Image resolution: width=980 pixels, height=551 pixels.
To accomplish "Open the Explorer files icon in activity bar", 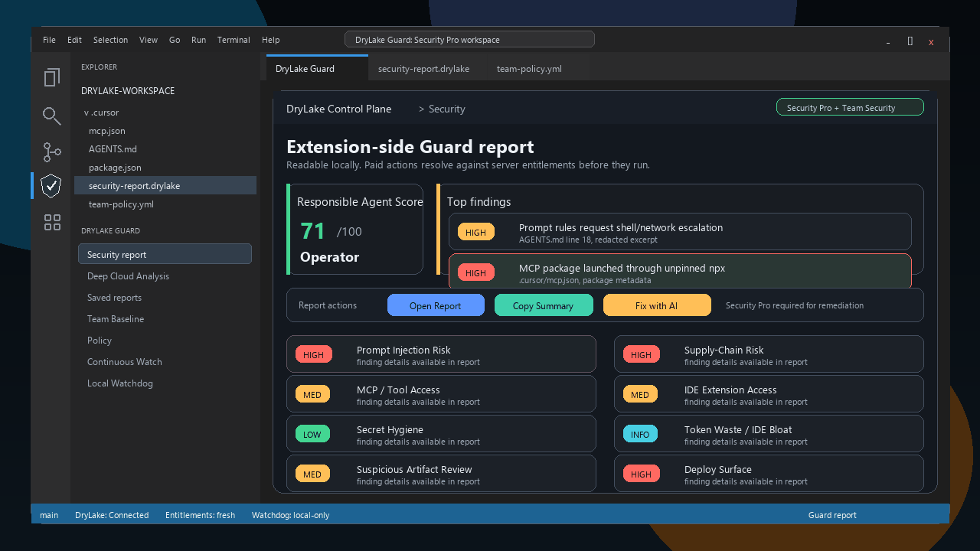I will 51,77.
